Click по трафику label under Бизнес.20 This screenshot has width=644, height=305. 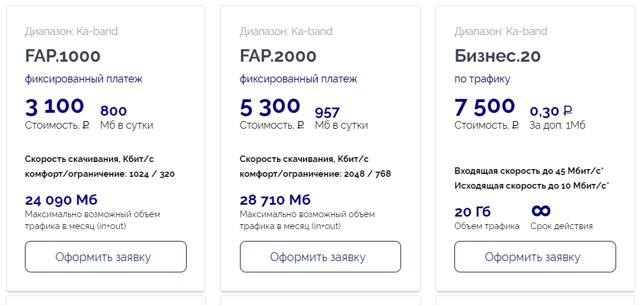pos(482,80)
